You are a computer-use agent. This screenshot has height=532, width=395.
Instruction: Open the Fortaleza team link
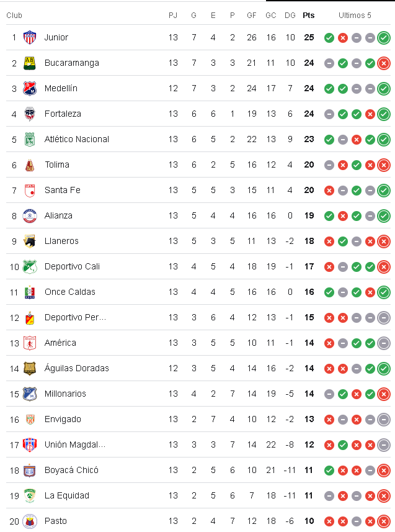(63, 114)
